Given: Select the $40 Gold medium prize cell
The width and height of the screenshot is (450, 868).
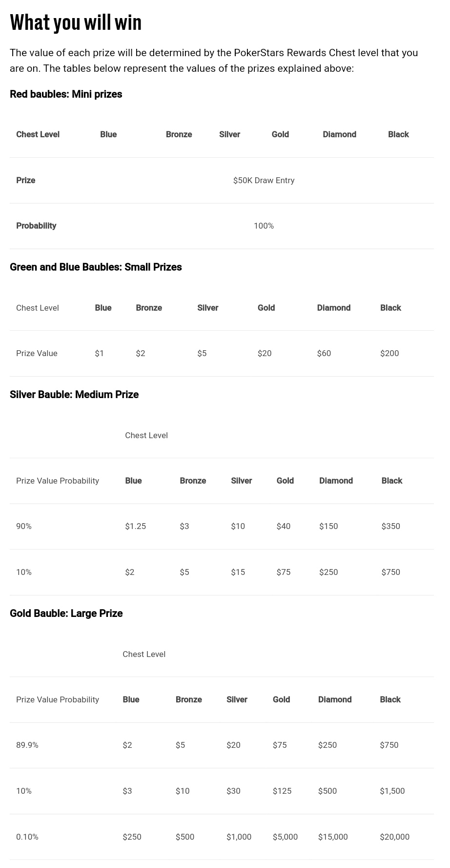Looking at the screenshot, I should tap(283, 526).
